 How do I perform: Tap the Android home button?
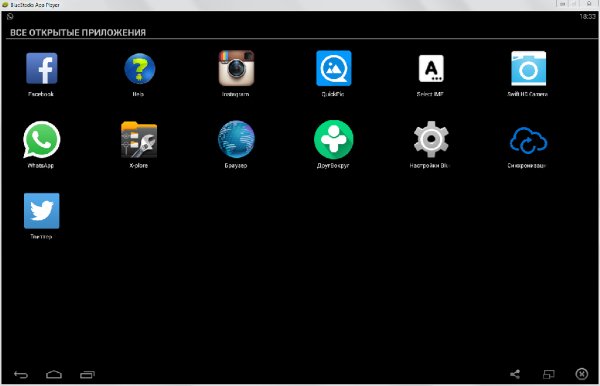pos(54,374)
